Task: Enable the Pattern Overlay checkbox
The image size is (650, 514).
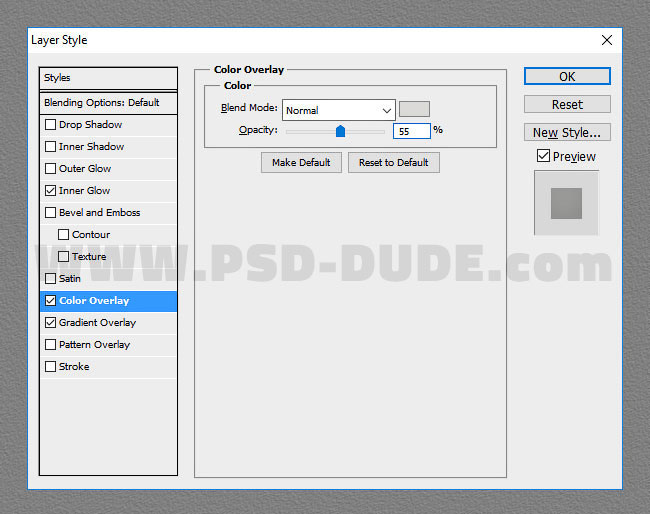Action: pyautogui.click(x=50, y=344)
